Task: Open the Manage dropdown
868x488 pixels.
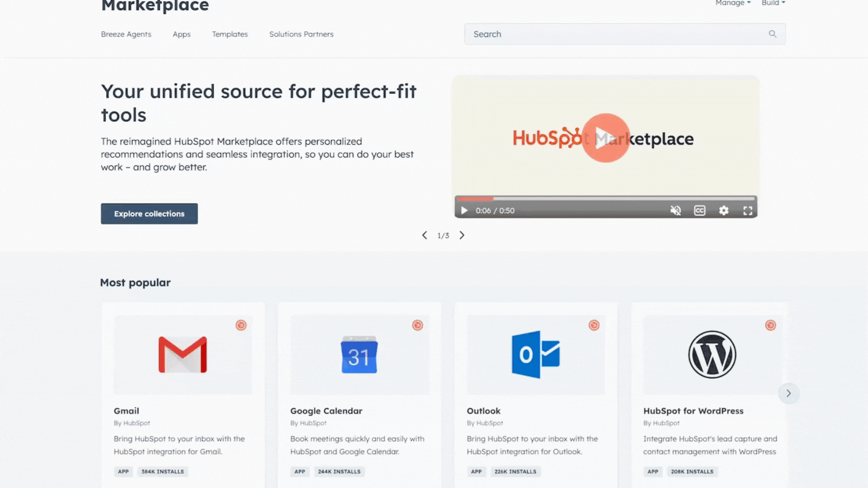Action: 733,3
